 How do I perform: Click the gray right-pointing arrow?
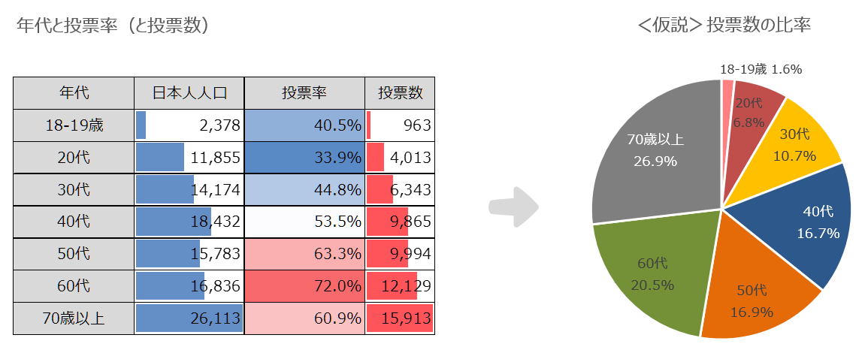click(x=514, y=206)
